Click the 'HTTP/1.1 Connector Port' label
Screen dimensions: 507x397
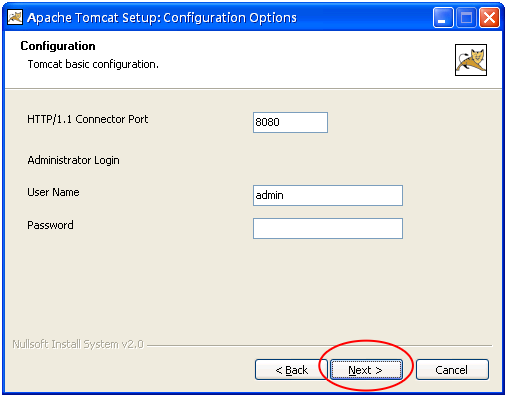pyautogui.click(x=88, y=119)
